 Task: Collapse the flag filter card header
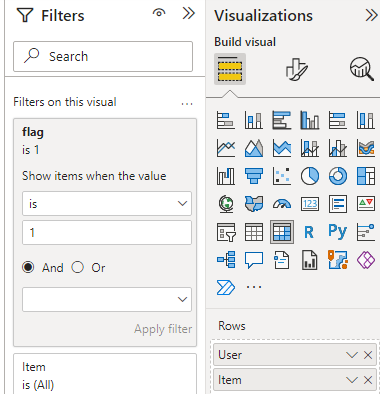(105, 141)
